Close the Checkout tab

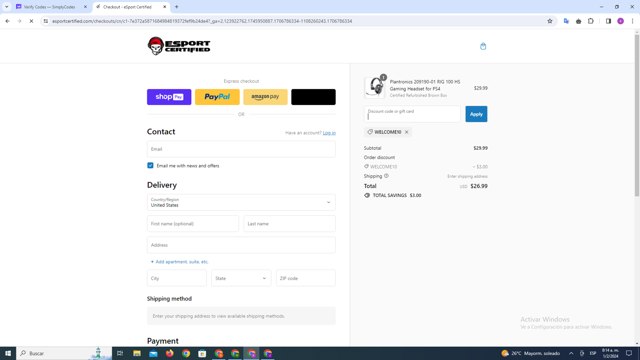pos(164,7)
